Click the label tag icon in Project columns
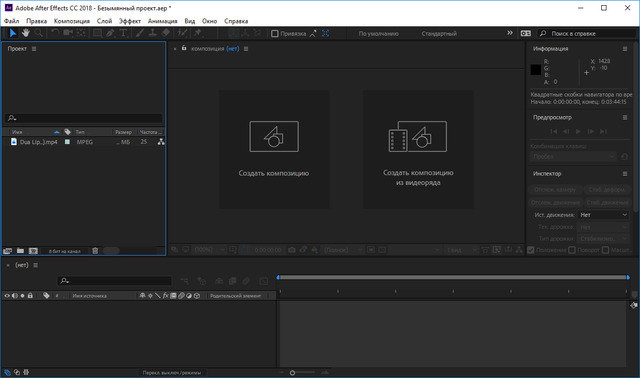 coord(67,132)
